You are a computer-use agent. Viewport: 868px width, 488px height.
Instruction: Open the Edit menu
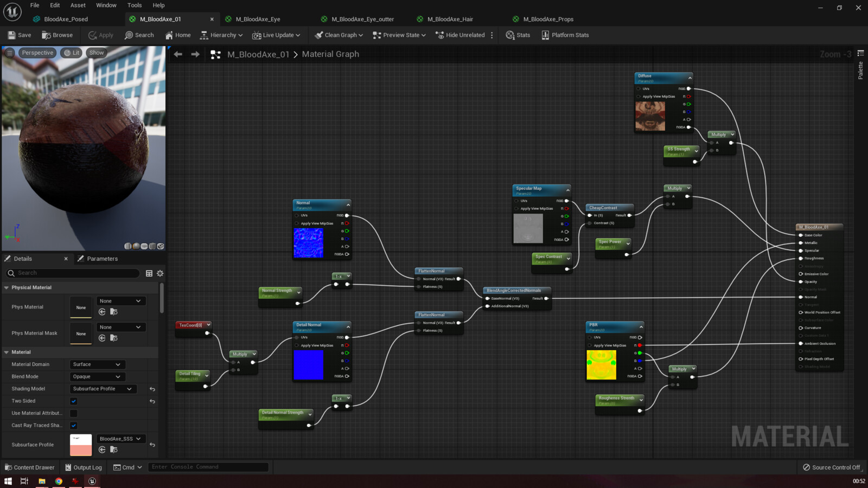pos(55,5)
